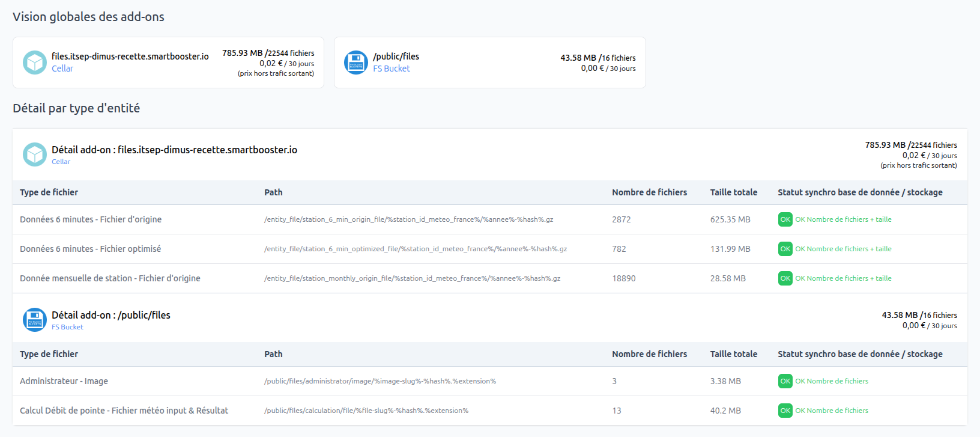Click the 28.58 MB size cell
The image size is (980, 437).
click(x=728, y=278)
